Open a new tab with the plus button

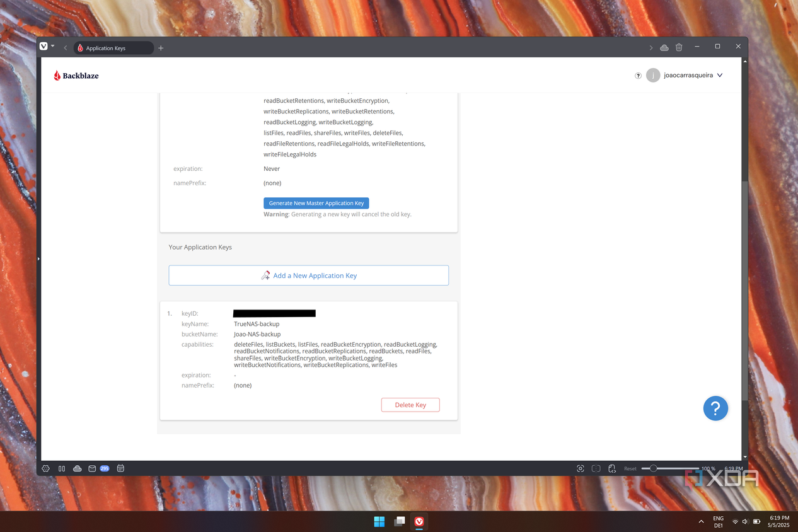point(161,48)
